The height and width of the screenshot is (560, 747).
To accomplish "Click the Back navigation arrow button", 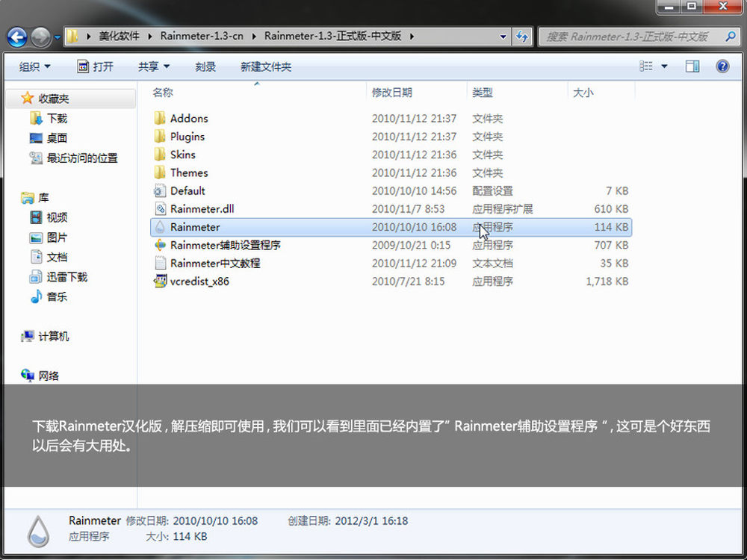I will (x=17, y=37).
